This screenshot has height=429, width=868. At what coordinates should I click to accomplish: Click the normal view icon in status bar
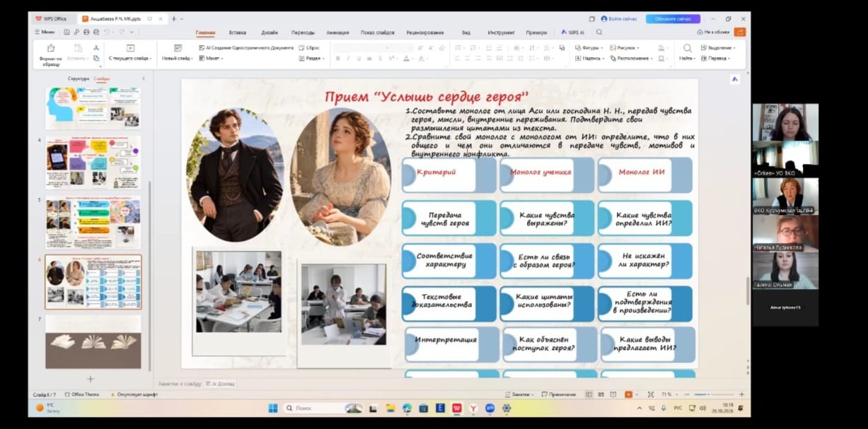coord(589,394)
